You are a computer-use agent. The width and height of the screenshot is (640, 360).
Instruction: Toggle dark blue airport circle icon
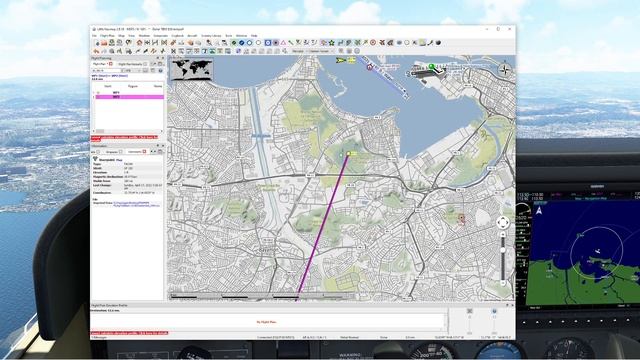coord(241,43)
